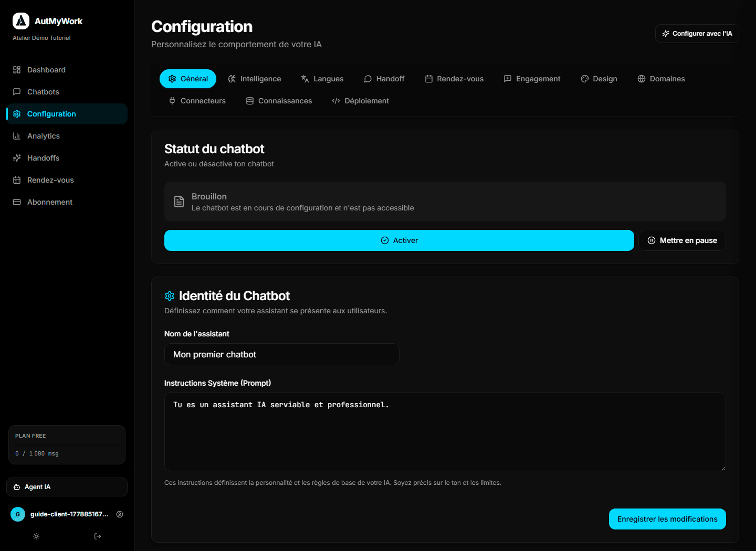Click Mettre en pause button
756x551 pixels.
(x=682, y=240)
